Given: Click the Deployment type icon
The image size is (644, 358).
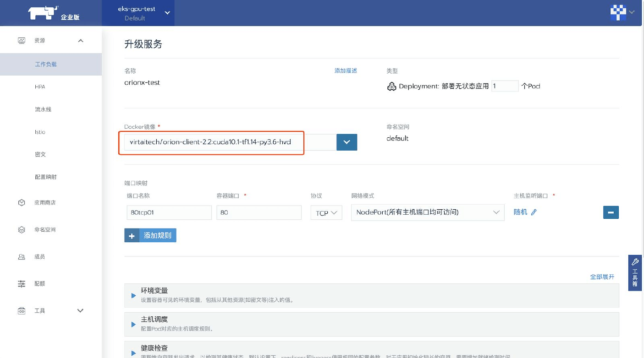Looking at the screenshot, I should (x=391, y=86).
